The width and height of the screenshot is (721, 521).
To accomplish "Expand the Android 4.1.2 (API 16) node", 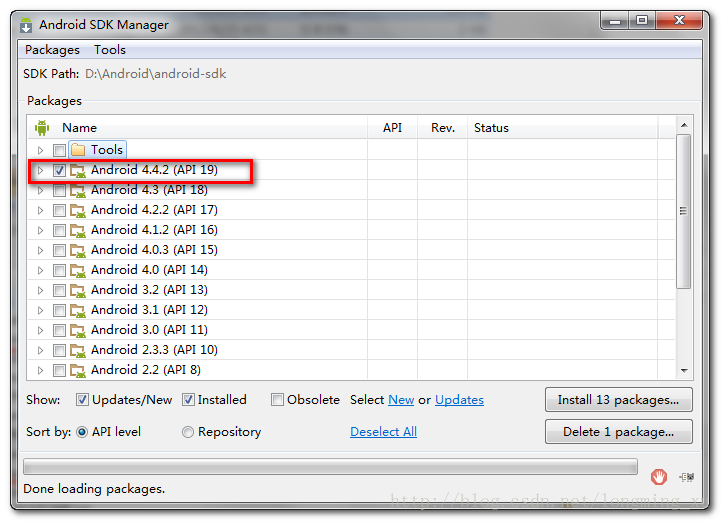I will (40, 230).
